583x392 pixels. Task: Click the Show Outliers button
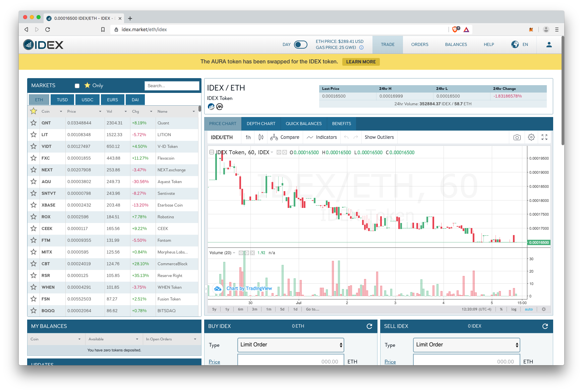pyautogui.click(x=379, y=137)
